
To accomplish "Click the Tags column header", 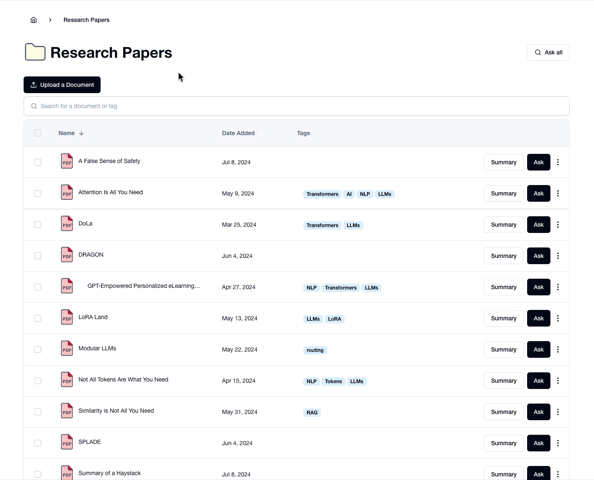I will click(303, 133).
